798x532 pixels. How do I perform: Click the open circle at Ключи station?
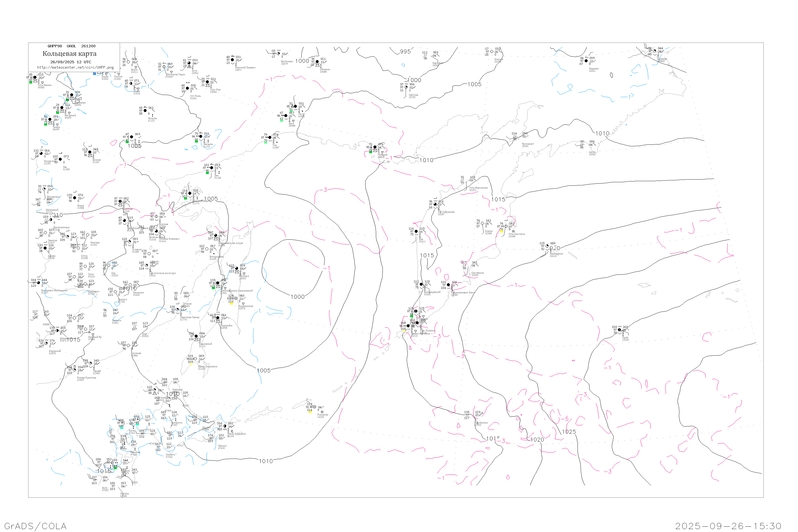point(483,224)
